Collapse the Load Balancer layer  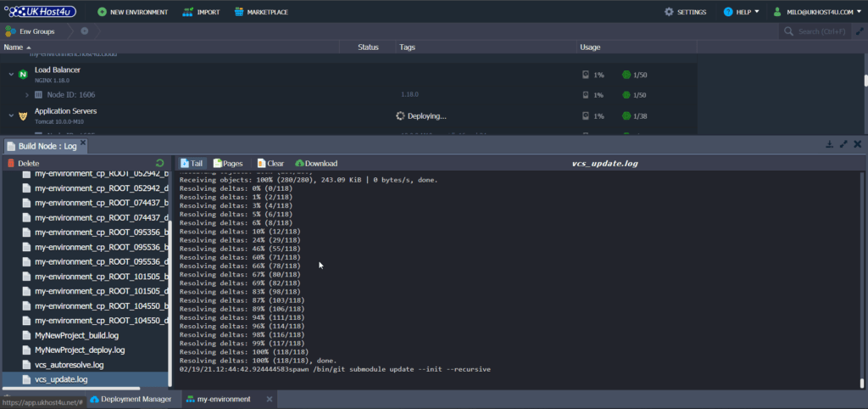coord(11,74)
